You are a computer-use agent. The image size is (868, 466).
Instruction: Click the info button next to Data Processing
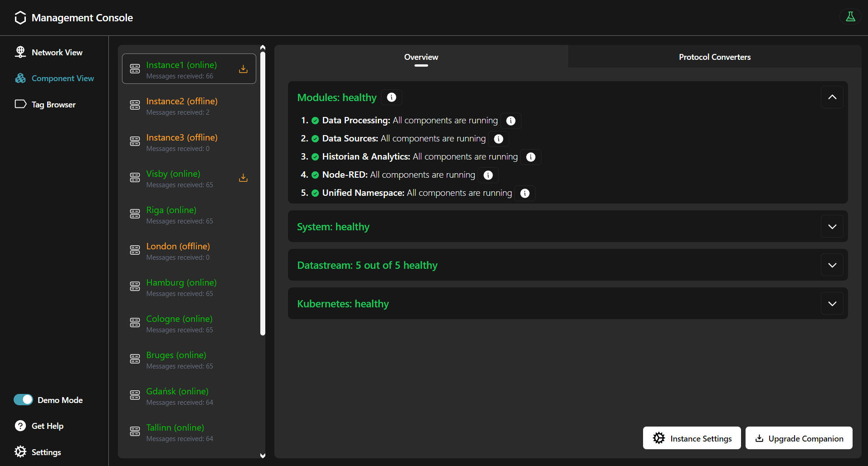pos(511,121)
